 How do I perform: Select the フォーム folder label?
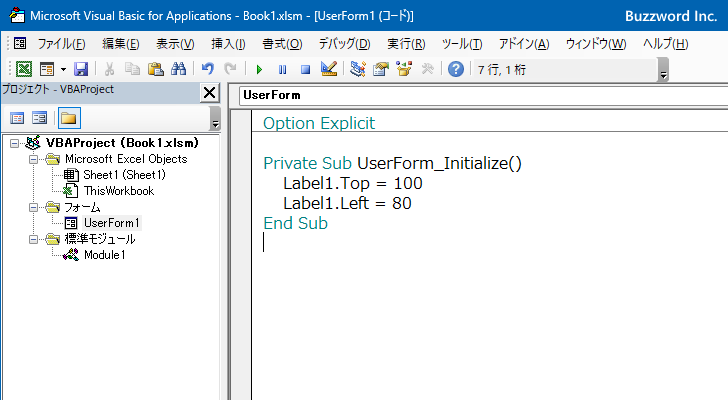coord(82,207)
